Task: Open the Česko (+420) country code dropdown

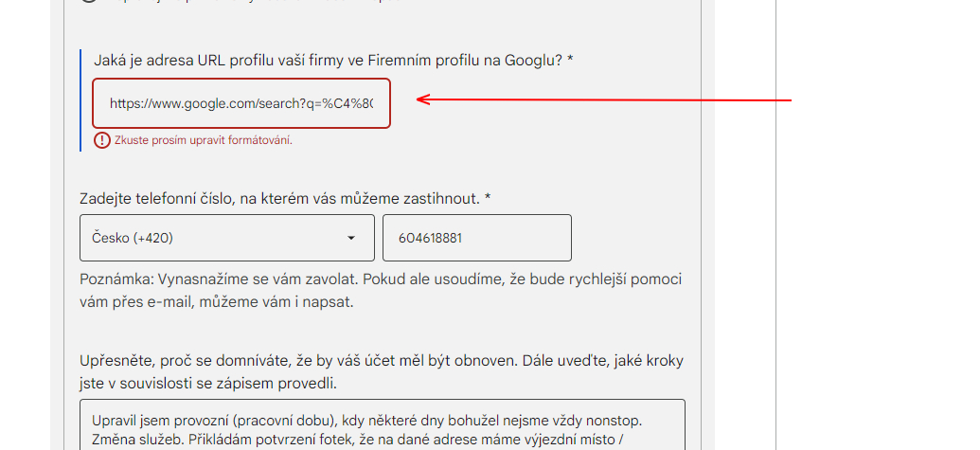Action: (x=227, y=238)
